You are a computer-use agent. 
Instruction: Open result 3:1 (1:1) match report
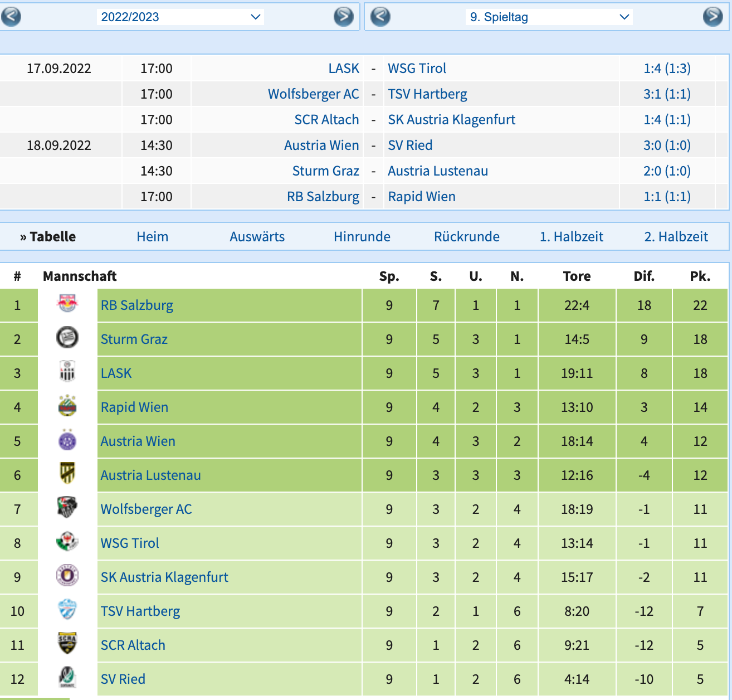[x=667, y=94]
